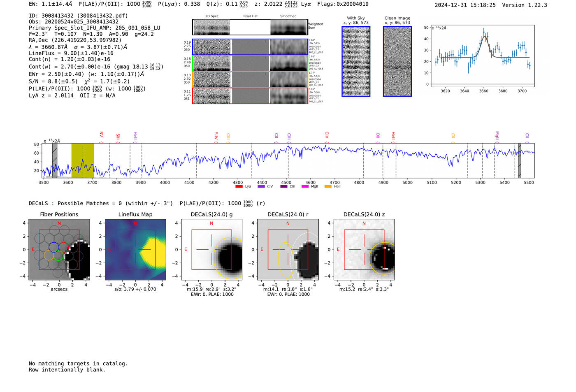Viewport: 576px width, 392px height.
Task: Select the blue fiber circle in Fiber Positions
Action: pos(54,247)
